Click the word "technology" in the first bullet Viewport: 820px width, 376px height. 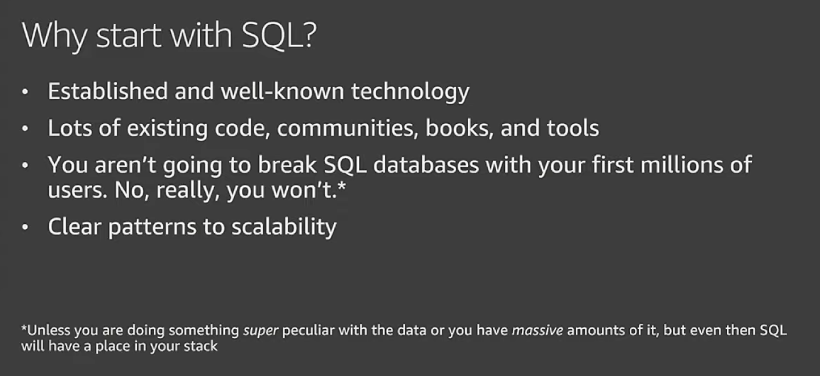coord(410,93)
